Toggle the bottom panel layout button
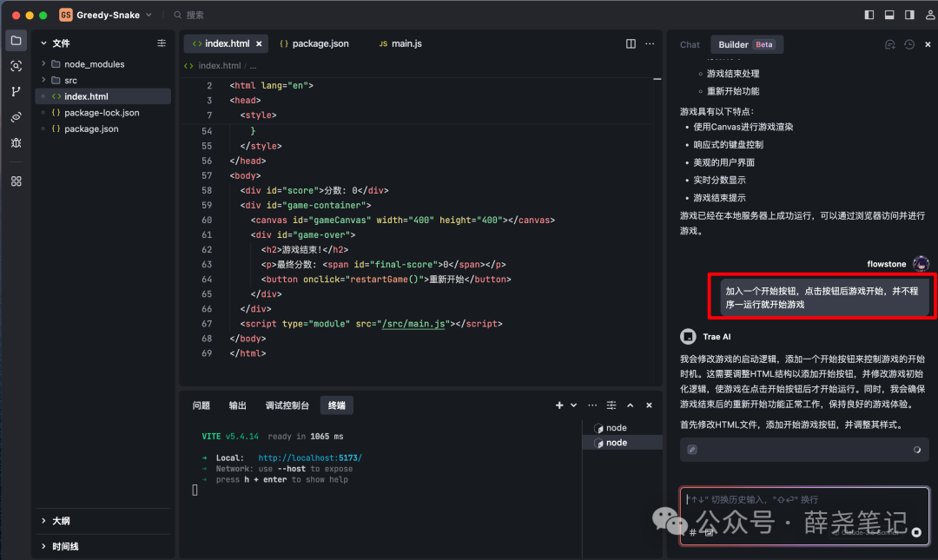 pyautogui.click(x=889, y=15)
